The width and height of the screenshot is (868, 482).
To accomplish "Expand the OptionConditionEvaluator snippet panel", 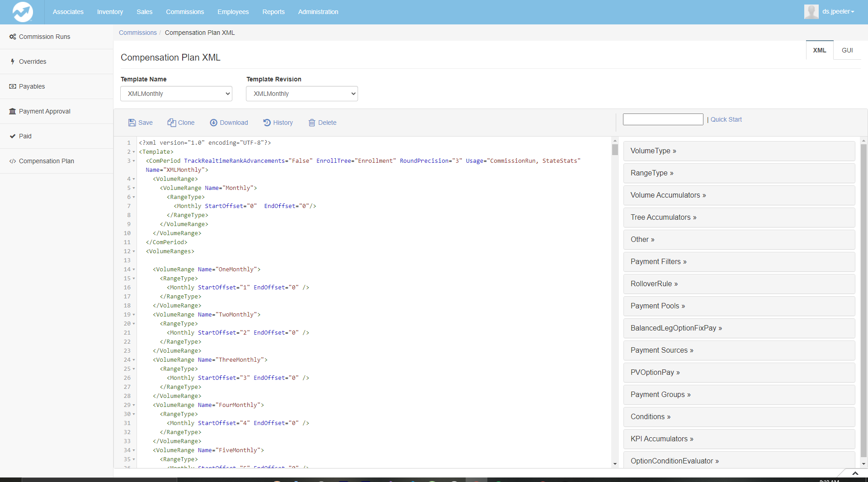I will pos(739,460).
